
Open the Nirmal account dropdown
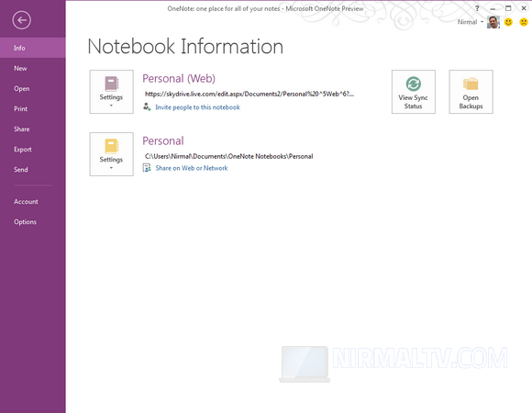click(471, 22)
